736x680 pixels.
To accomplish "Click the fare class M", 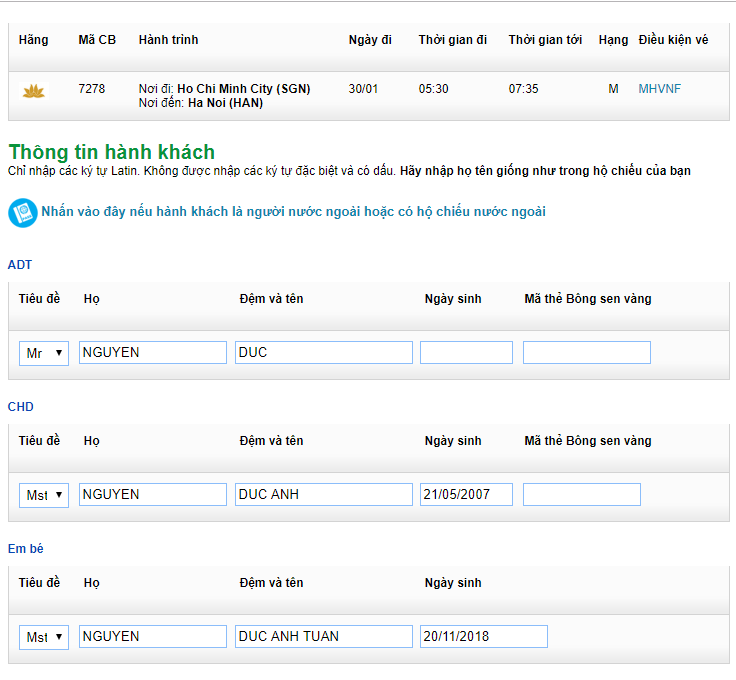I will tap(613, 89).
